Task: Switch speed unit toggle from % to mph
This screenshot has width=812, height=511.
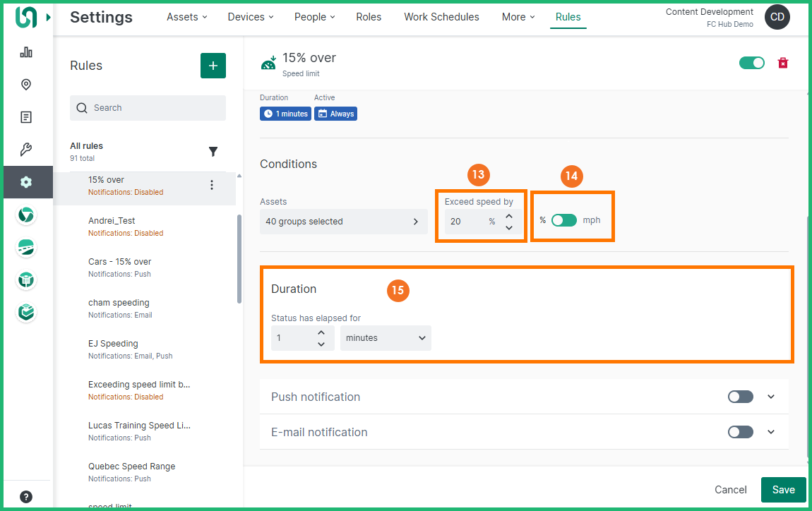Action: coord(564,220)
